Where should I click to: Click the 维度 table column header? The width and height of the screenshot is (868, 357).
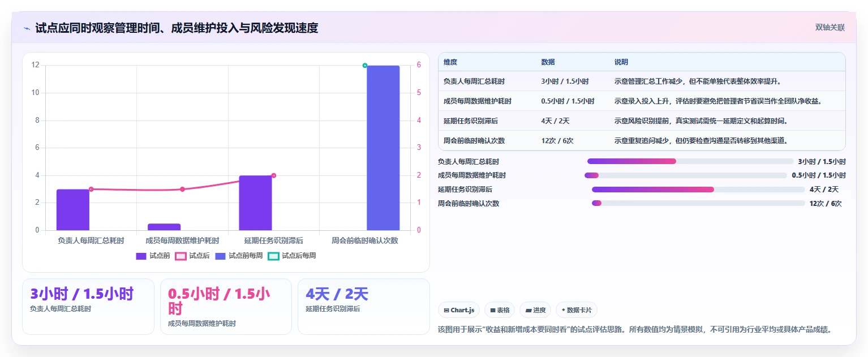click(x=450, y=62)
